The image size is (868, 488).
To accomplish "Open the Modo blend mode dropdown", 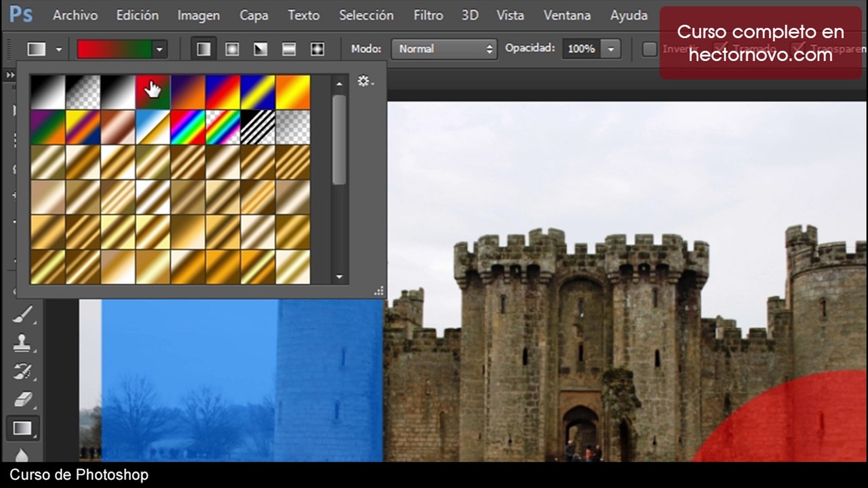I will point(444,49).
